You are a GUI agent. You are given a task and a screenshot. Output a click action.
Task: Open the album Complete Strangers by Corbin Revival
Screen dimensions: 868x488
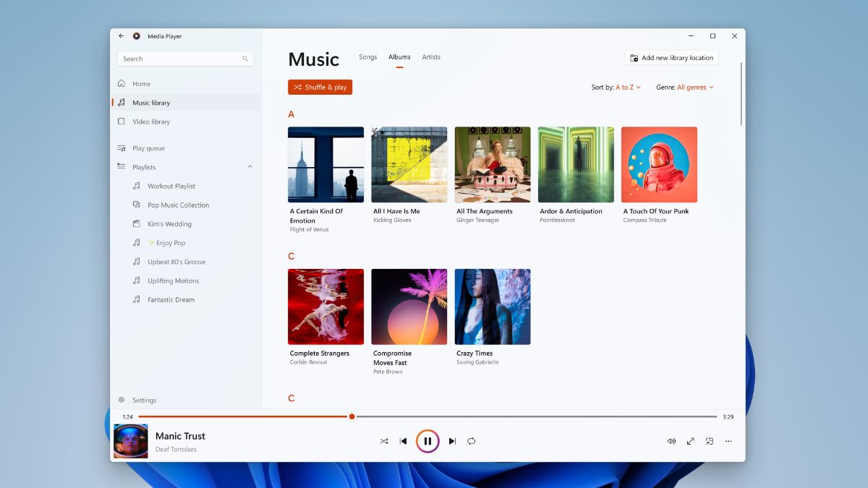(x=325, y=306)
